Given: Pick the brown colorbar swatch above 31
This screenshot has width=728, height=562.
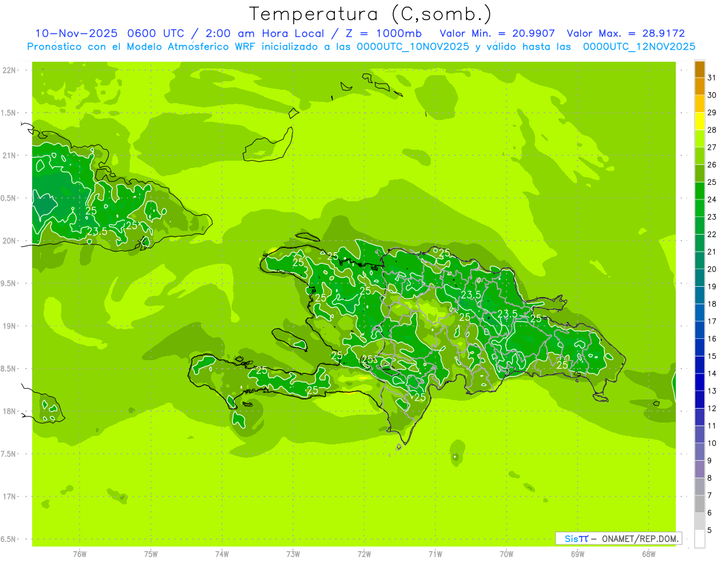Looking at the screenshot, I should coord(699,70).
